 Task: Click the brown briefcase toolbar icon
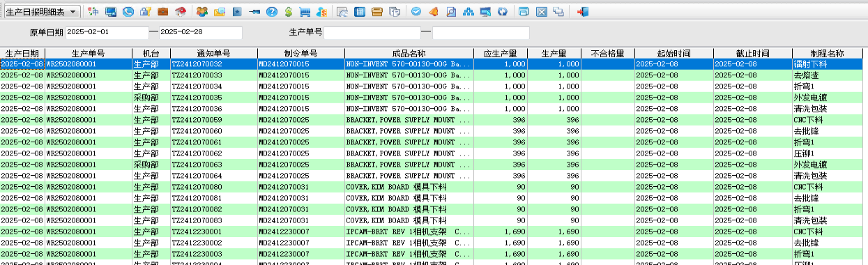162,12
